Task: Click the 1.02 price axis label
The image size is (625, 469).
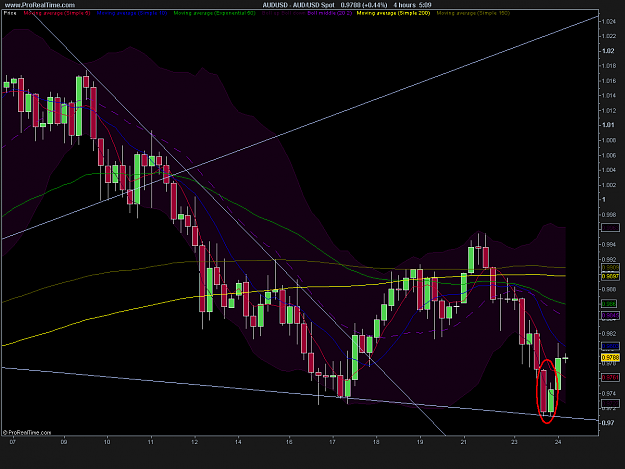Action: pyautogui.click(x=608, y=51)
